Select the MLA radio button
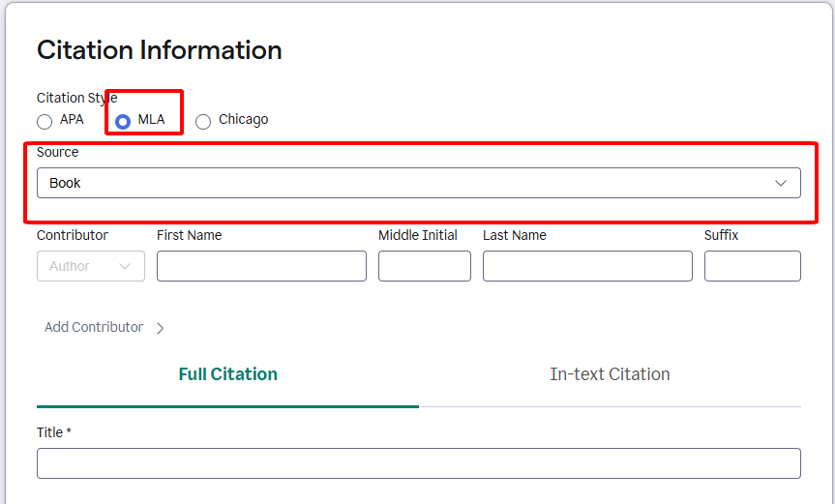Screen dimensions: 835x504 click(x=123, y=121)
